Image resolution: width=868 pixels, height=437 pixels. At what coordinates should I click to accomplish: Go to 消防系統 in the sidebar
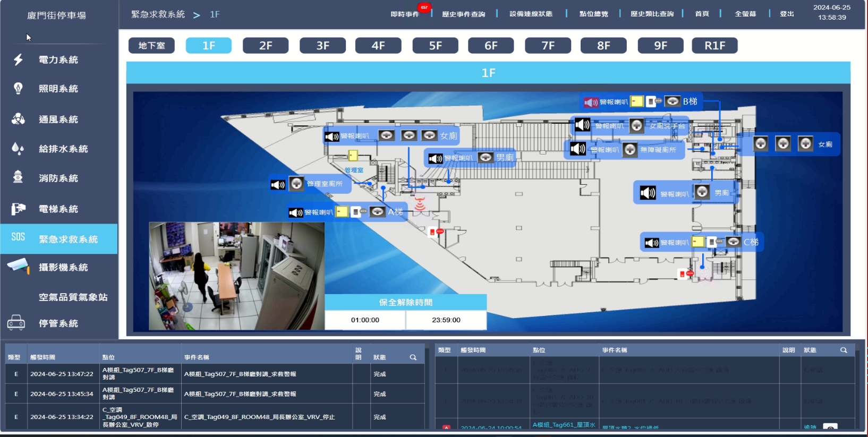58,178
